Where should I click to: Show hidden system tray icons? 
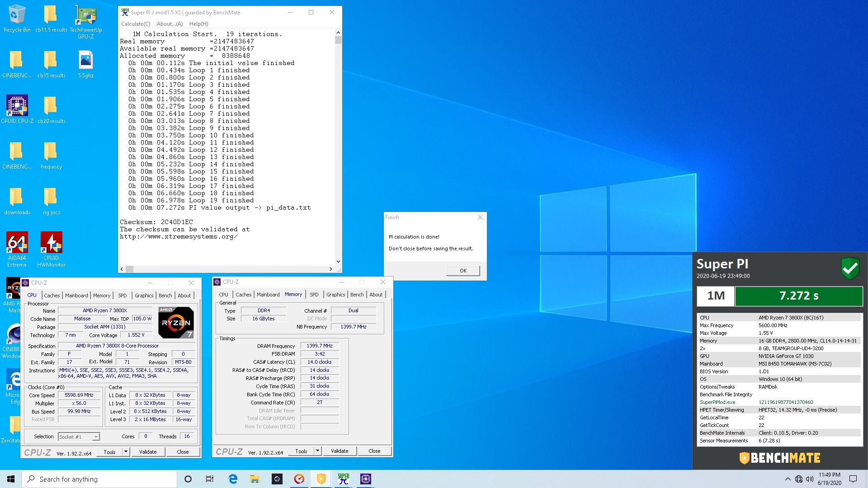pos(788,479)
